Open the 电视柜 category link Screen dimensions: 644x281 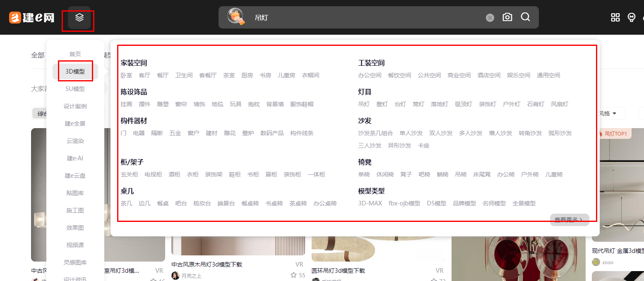point(153,174)
